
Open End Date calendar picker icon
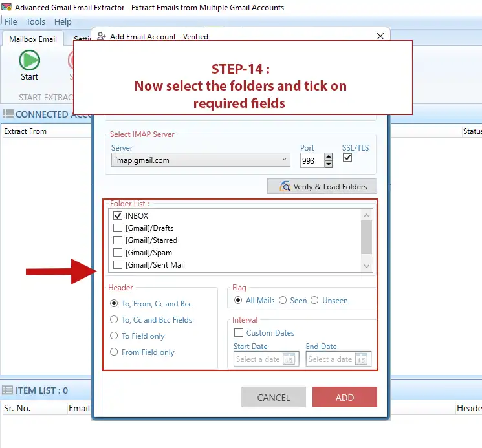point(361,359)
